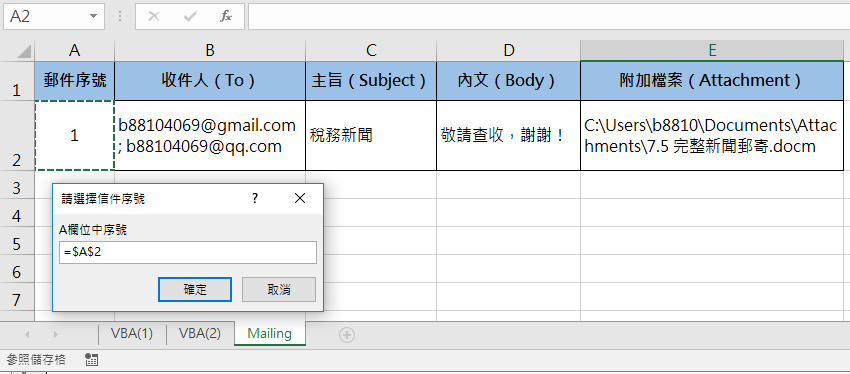Switch to the VBA(1) sheet tab

132,333
